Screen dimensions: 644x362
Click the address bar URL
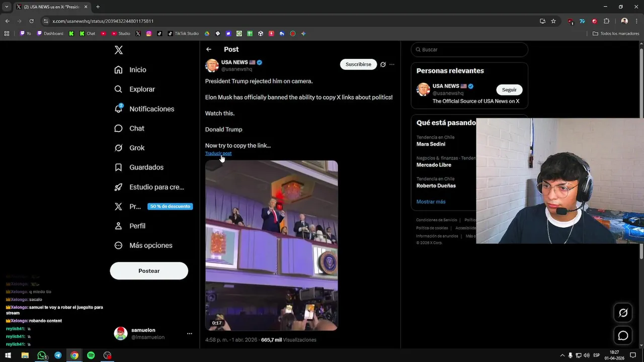coord(103,21)
